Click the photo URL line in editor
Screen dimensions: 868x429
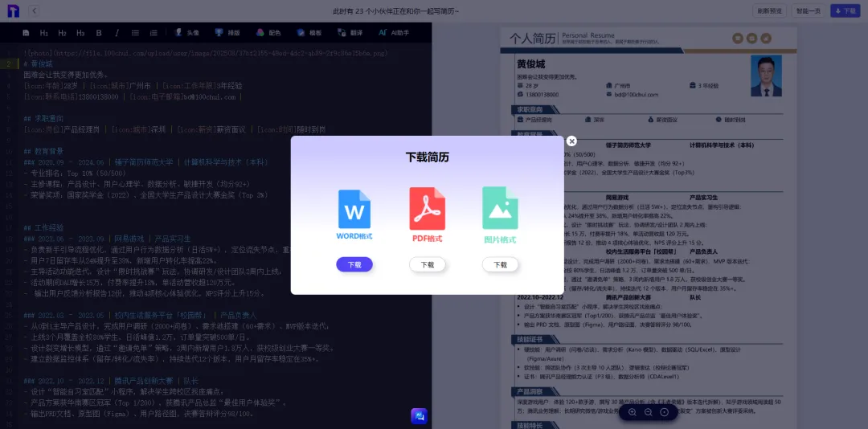[206, 53]
